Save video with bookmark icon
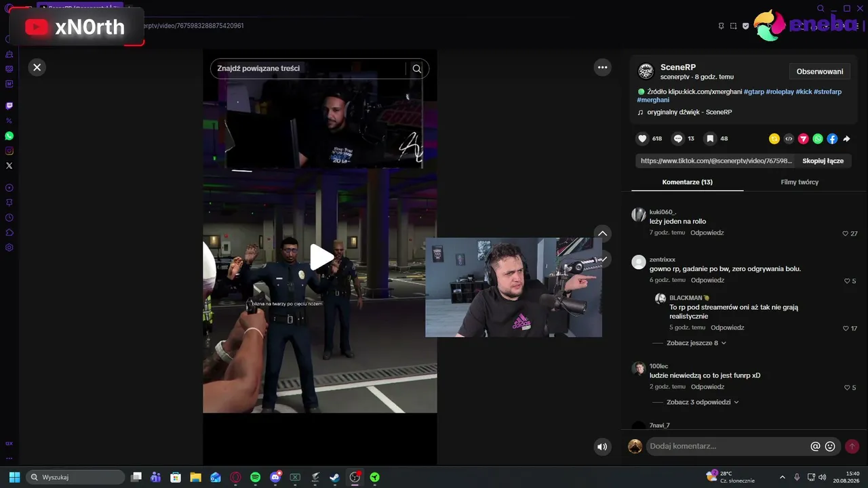 click(710, 138)
